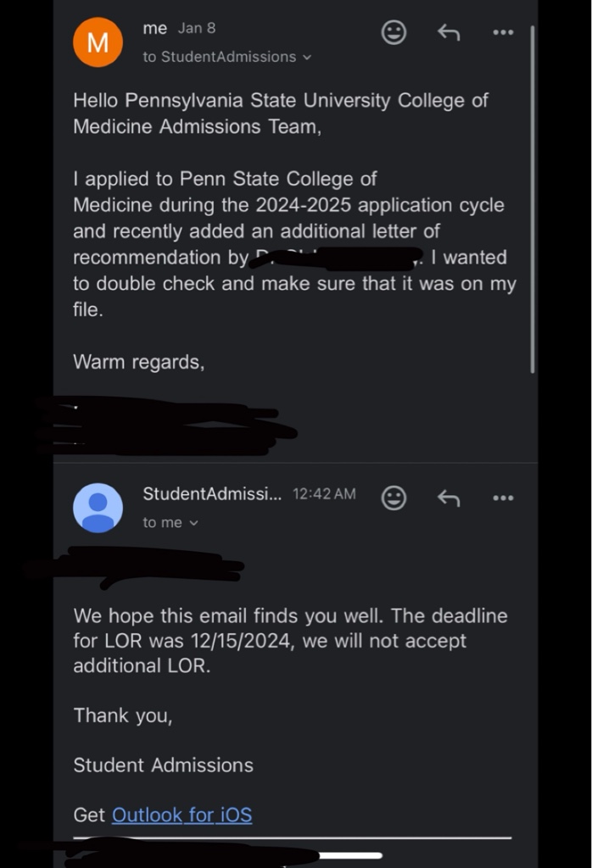Expand recipient details next to 'to StudentAdmissions'
Screen dimensions: 592x868
(307, 57)
